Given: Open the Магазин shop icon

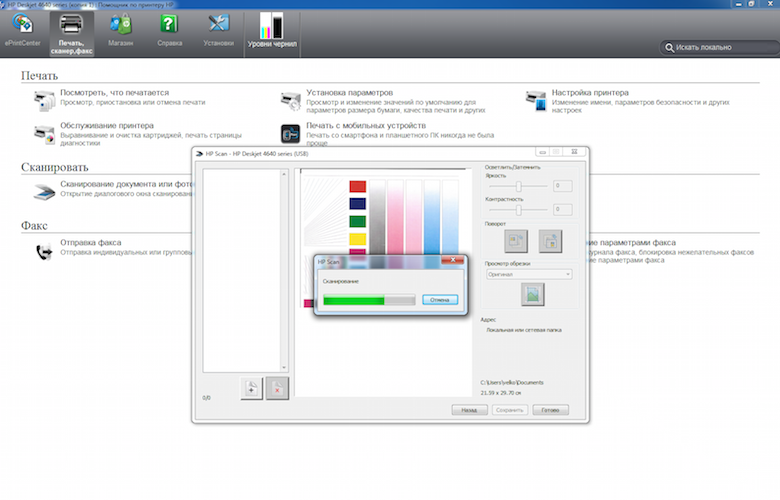Looking at the screenshot, I should [x=120, y=31].
